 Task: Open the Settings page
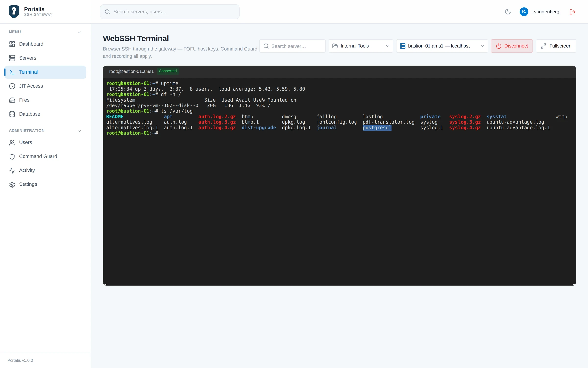(x=45, y=184)
